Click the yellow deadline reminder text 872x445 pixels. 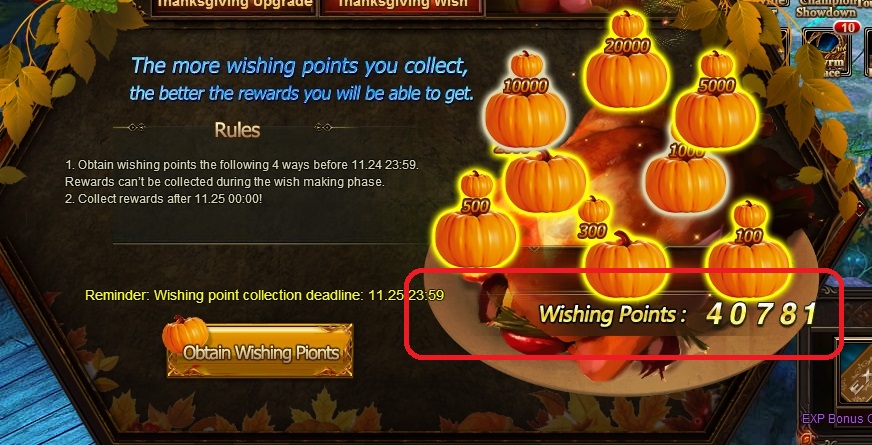[264, 295]
